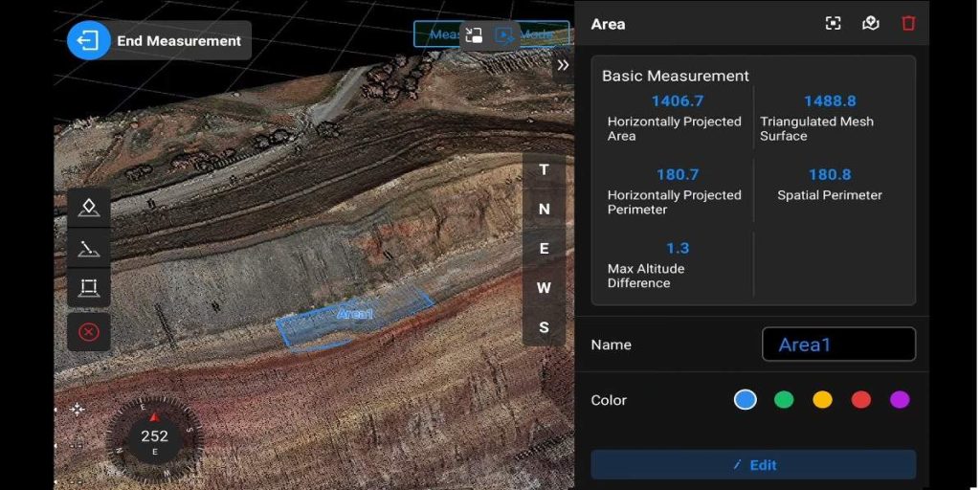Focus view on the measured area
The height and width of the screenshot is (490, 980).
click(833, 24)
